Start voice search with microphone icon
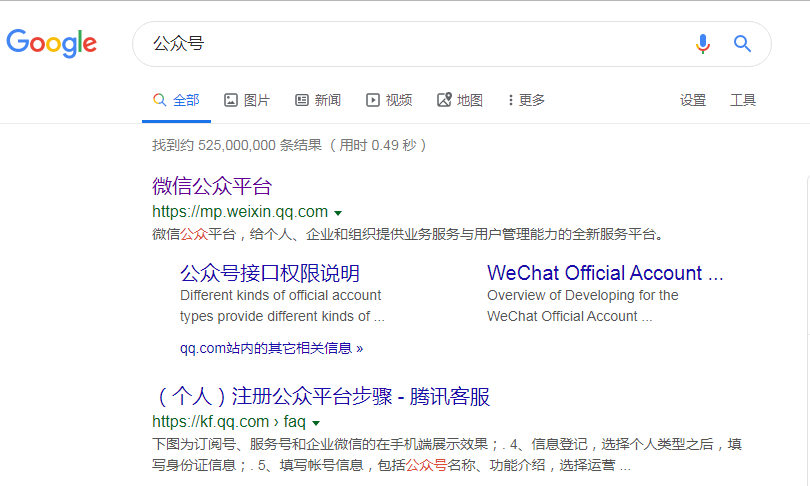 703,44
